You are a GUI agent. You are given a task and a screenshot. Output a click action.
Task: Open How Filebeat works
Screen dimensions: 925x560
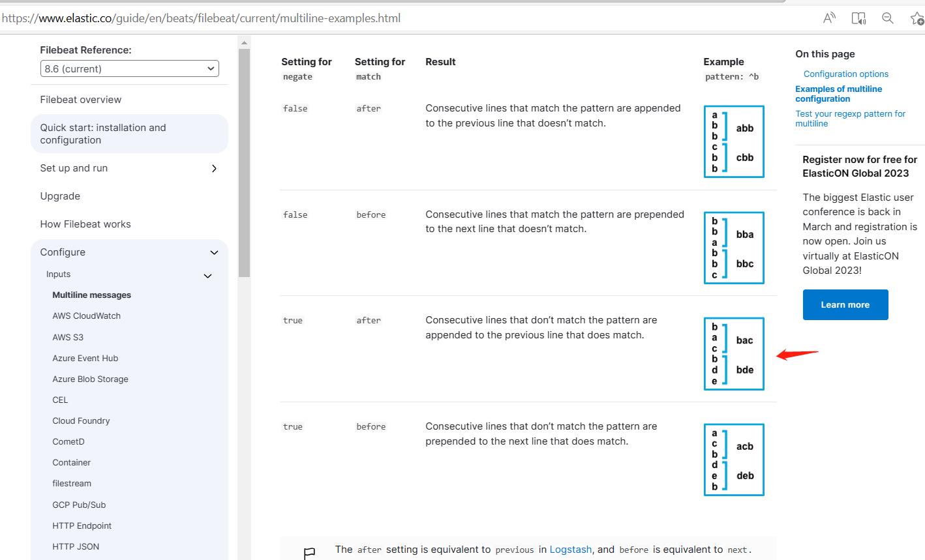tap(85, 224)
